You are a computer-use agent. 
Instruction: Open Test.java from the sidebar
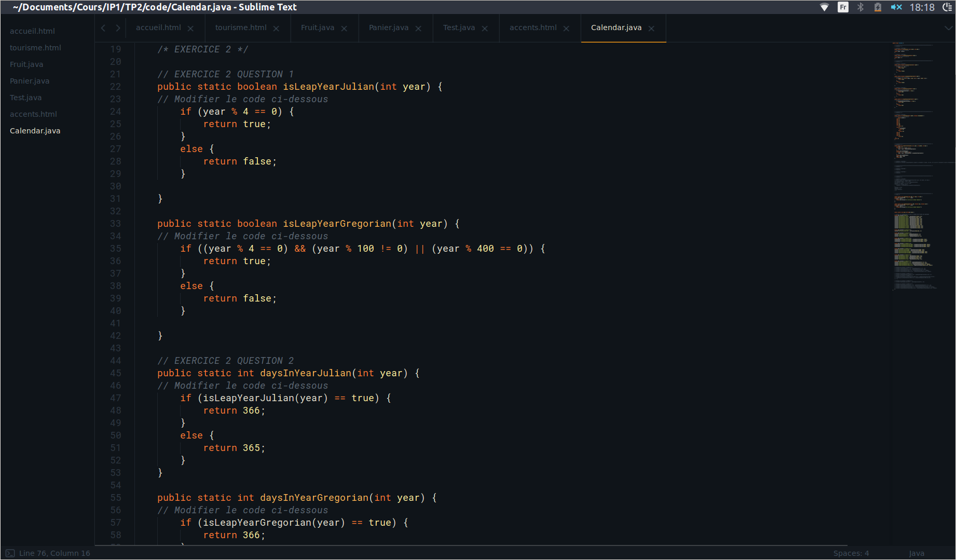coord(25,98)
